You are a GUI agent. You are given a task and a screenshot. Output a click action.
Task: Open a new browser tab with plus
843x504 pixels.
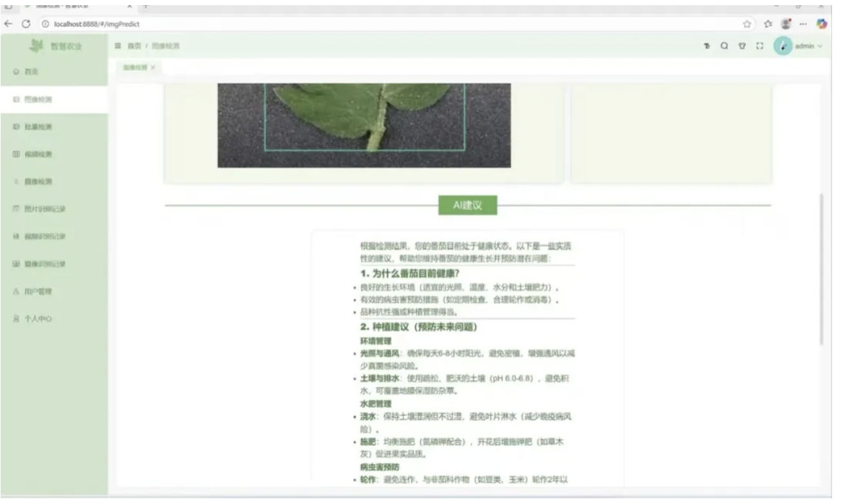coord(146,5)
